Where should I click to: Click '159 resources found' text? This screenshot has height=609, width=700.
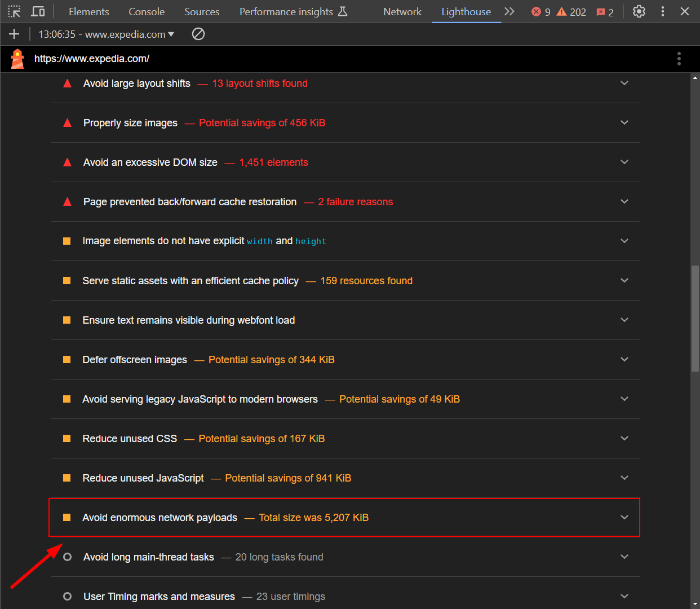click(x=366, y=281)
